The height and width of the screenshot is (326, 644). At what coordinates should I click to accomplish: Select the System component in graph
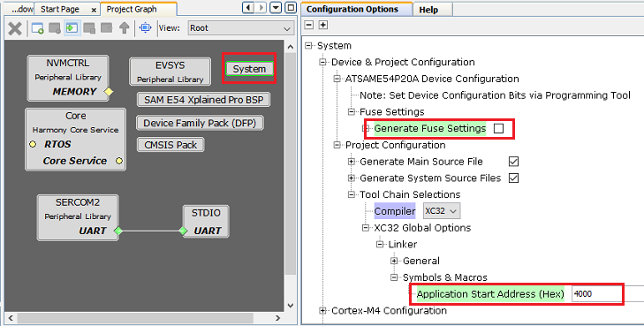coord(249,69)
